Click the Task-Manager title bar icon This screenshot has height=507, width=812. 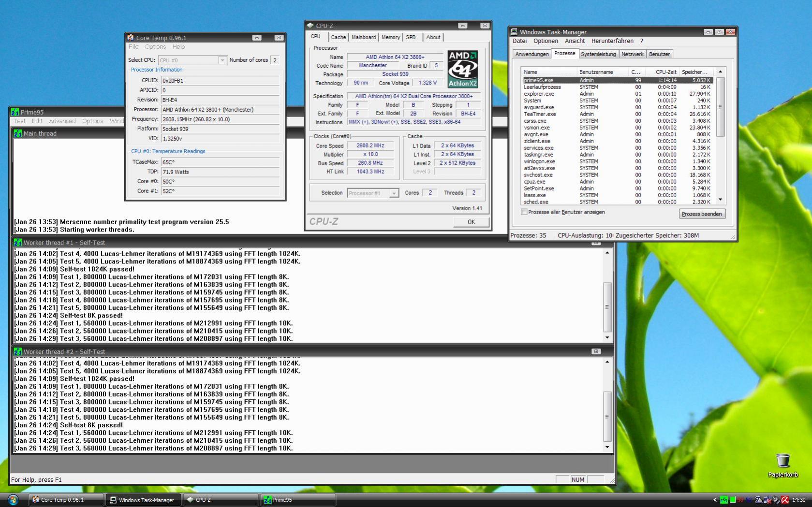(x=514, y=32)
